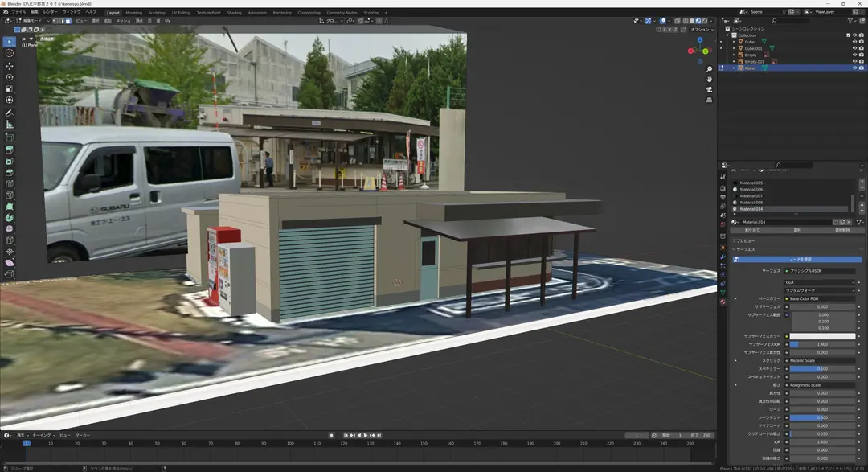Hide Cube.001 object with eye icon
The height and width of the screenshot is (472, 868).
coord(854,48)
